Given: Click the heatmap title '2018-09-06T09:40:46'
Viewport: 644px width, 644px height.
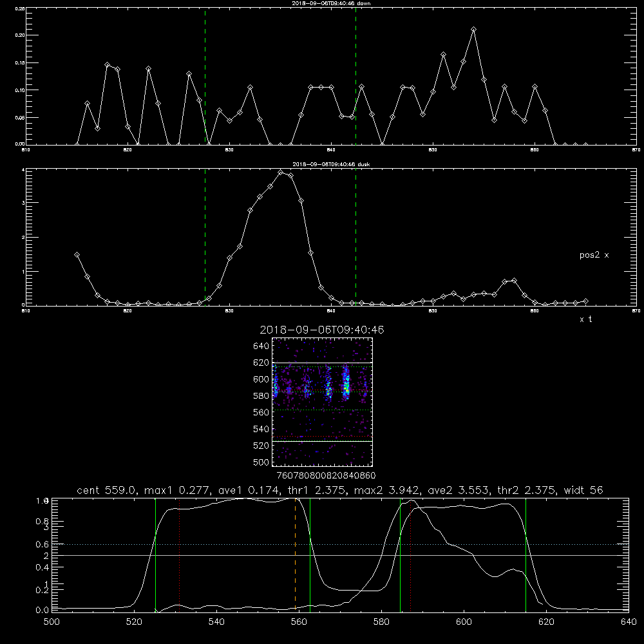Looking at the screenshot, I should pos(321,330).
